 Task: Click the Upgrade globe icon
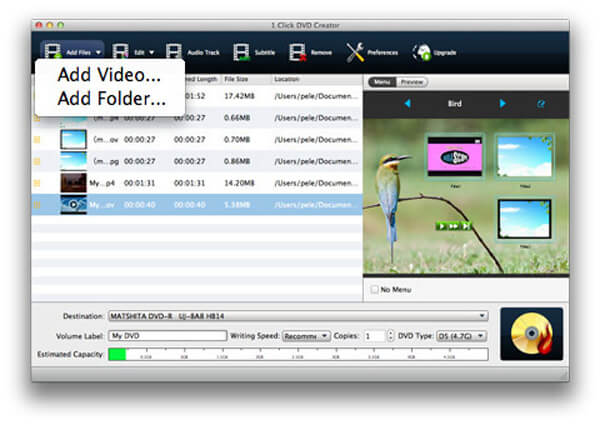422,52
